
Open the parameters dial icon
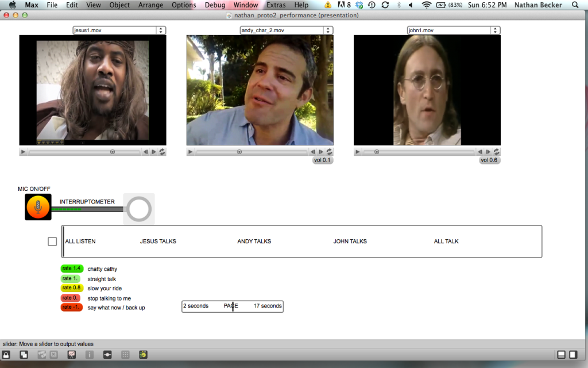(143, 354)
